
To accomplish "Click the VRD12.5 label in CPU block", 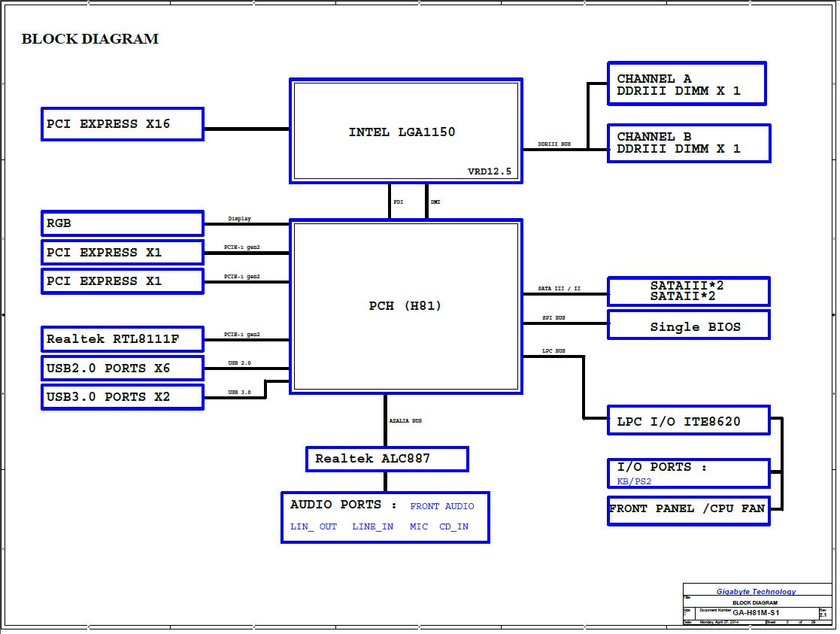I will click(x=489, y=171).
